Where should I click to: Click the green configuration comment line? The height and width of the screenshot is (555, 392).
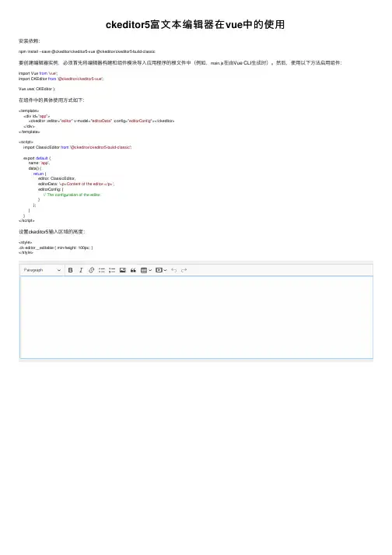point(72,195)
